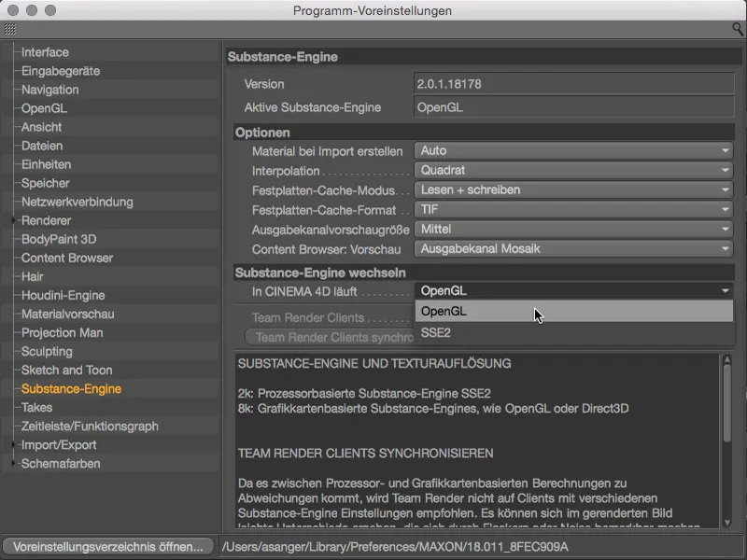Click the Aktive Substance-Engine field
Screen dimensions: 747x560
(573, 107)
